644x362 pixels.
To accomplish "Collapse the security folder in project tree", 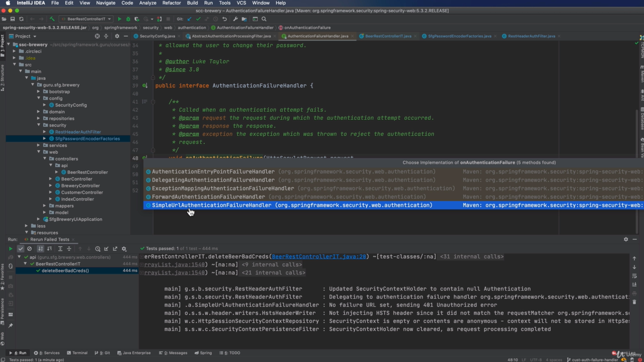I will pyautogui.click(x=39, y=125).
